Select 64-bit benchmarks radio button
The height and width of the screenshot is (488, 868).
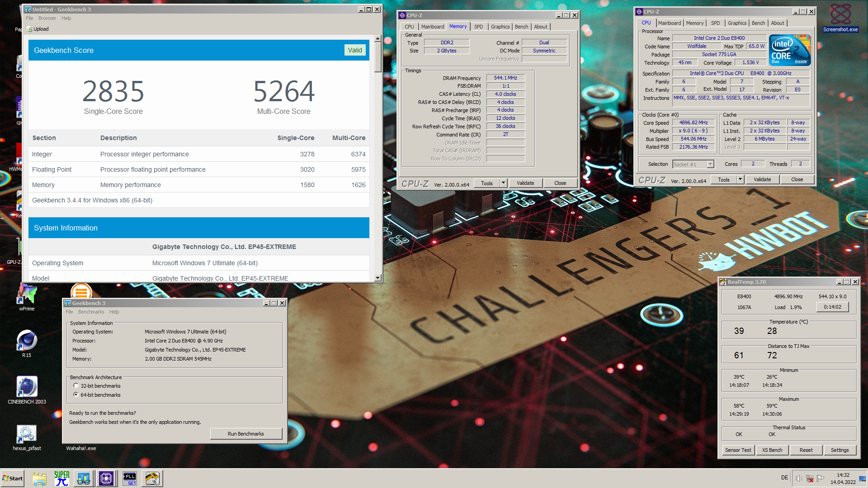pos(75,394)
